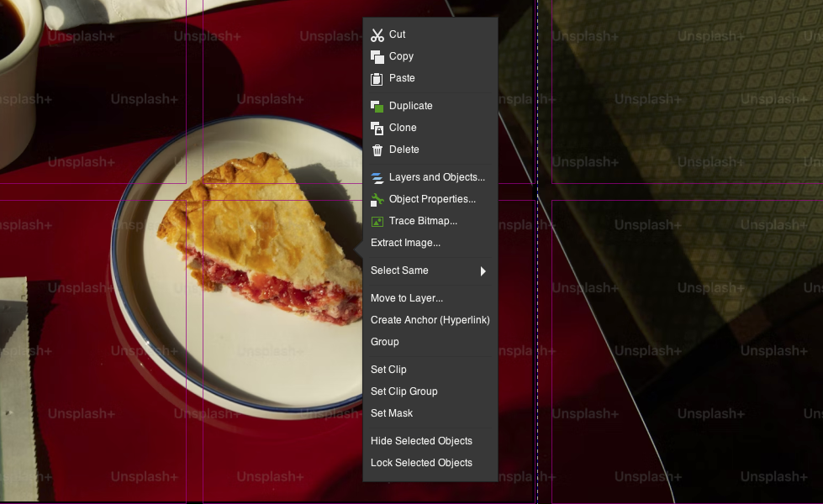Select Extract Image... entry

pyautogui.click(x=430, y=243)
